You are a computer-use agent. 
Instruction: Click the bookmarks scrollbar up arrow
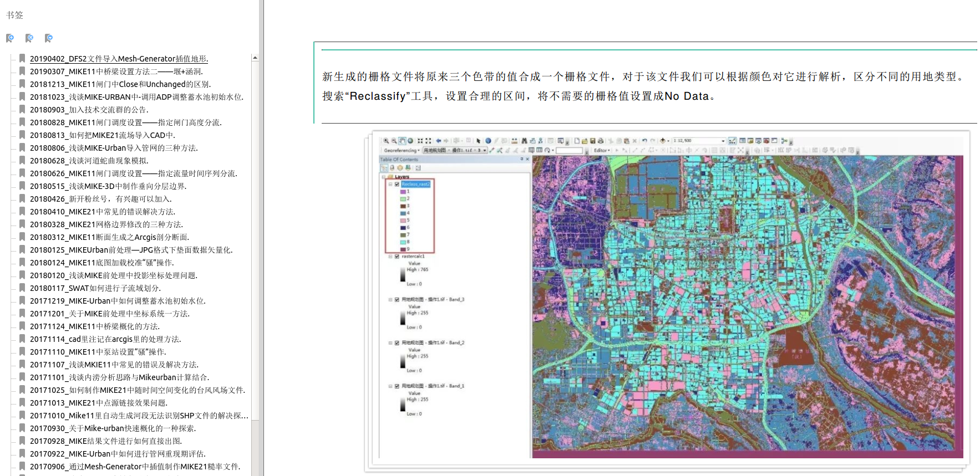(x=255, y=58)
